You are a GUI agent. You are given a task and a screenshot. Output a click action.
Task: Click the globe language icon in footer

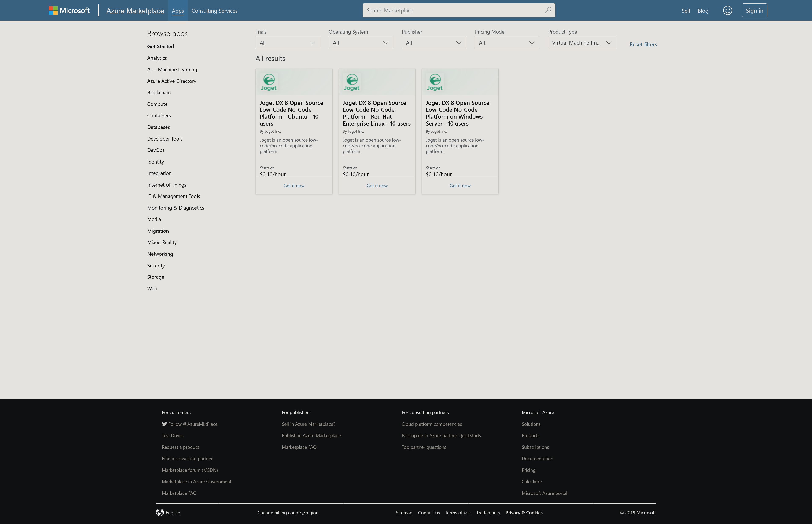click(160, 512)
